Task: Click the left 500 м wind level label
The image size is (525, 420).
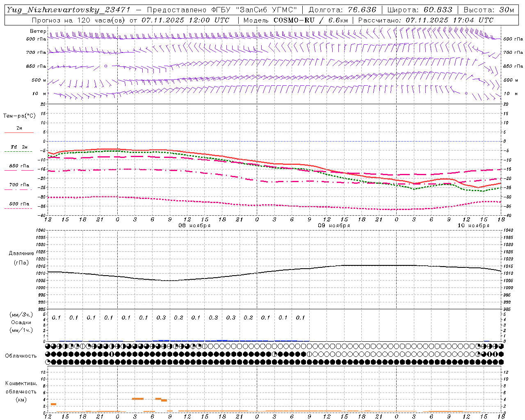Action: pyautogui.click(x=39, y=80)
